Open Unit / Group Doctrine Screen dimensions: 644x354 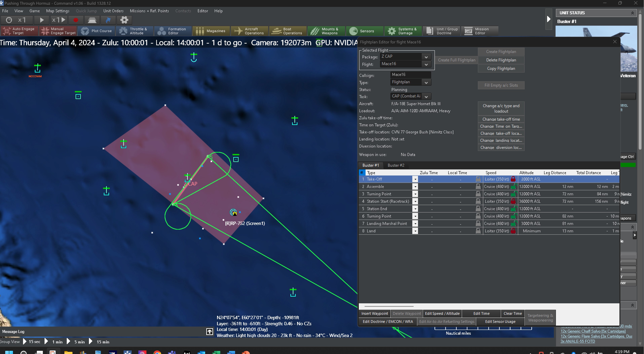(442, 31)
